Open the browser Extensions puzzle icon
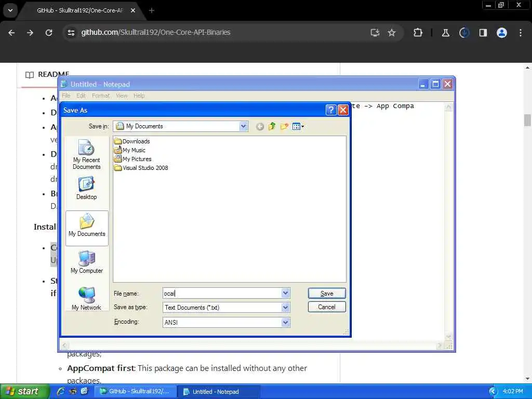532x399 pixels. [418, 33]
